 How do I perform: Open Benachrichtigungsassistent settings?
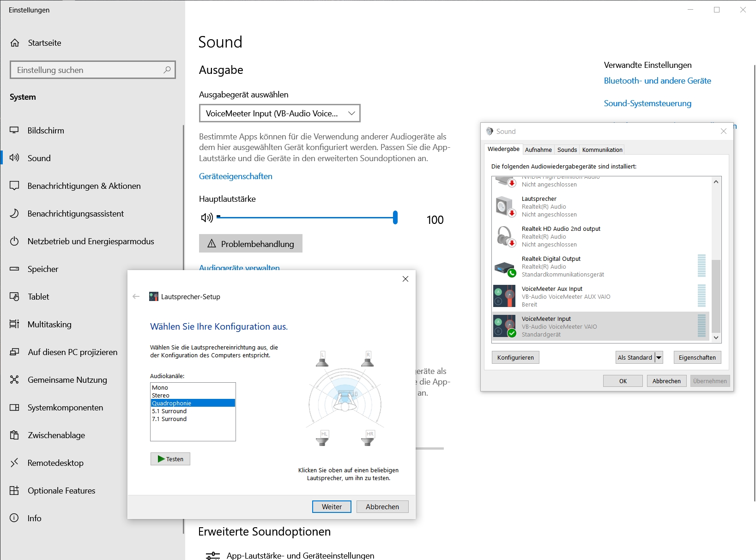76,214
